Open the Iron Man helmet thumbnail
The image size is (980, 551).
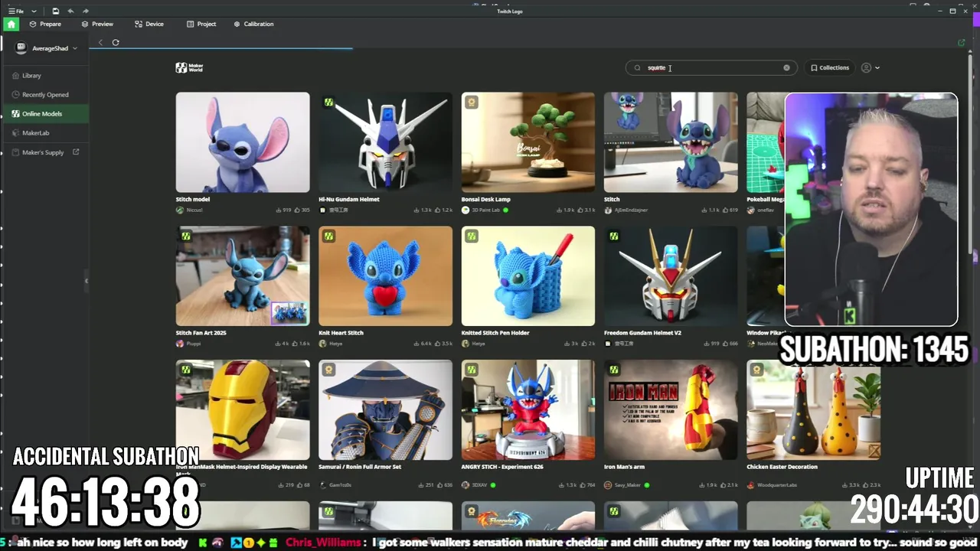click(x=243, y=410)
